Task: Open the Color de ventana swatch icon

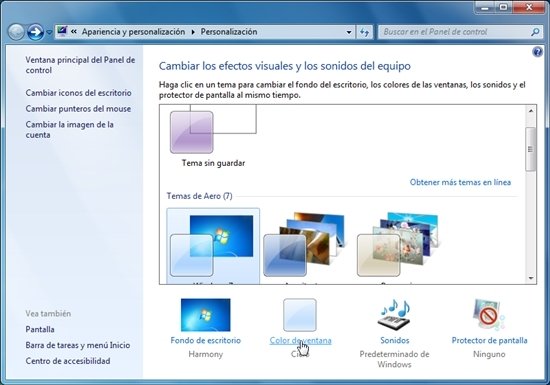Action: pos(300,315)
